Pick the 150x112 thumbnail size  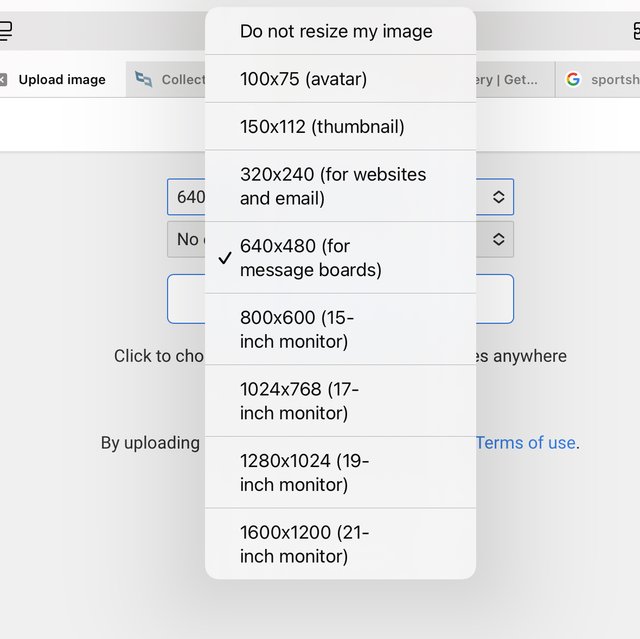coord(322,127)
